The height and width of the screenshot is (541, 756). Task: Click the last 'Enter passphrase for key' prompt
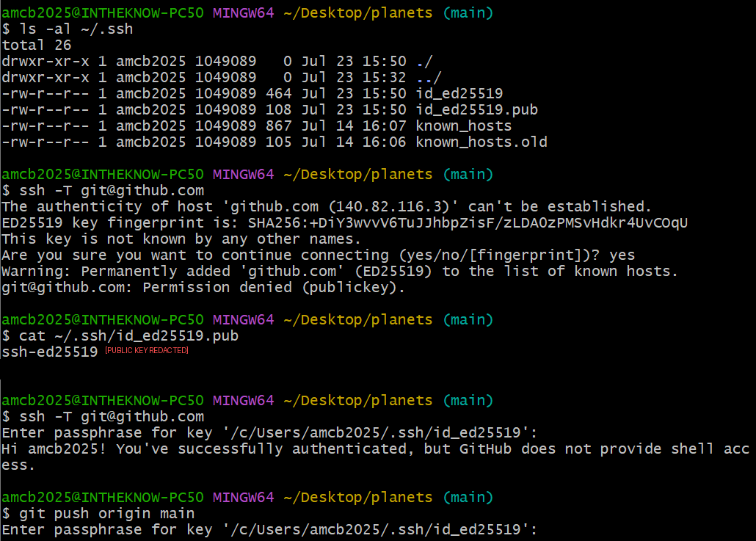point(269,530)
